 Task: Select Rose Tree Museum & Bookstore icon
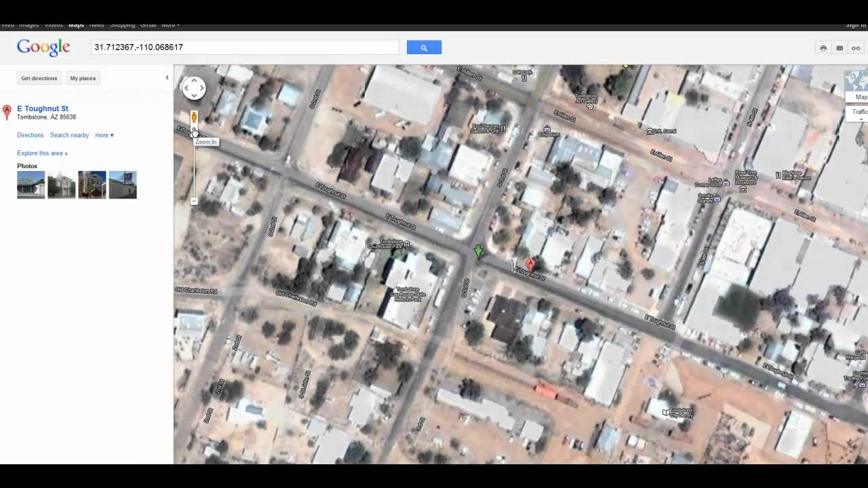click(x=743, y=189)
